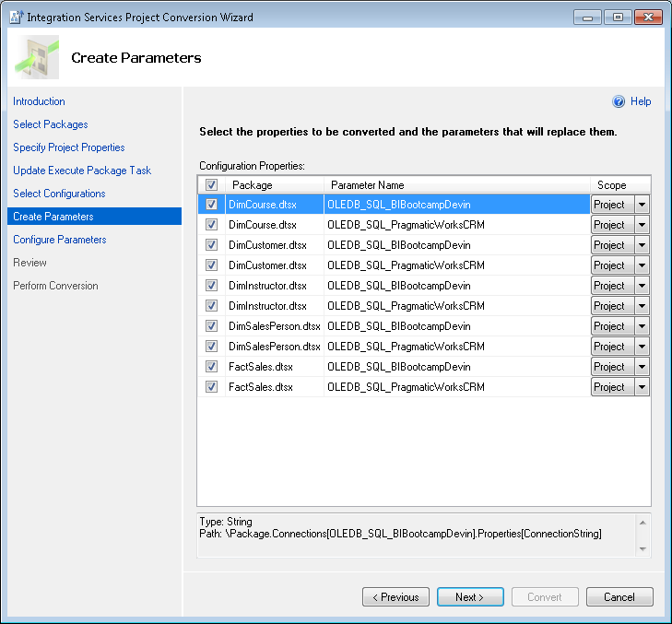Uncheck the first DimCourse.dtsx row checkbox
Screen dimensions: 672x624
click(212, 205)
